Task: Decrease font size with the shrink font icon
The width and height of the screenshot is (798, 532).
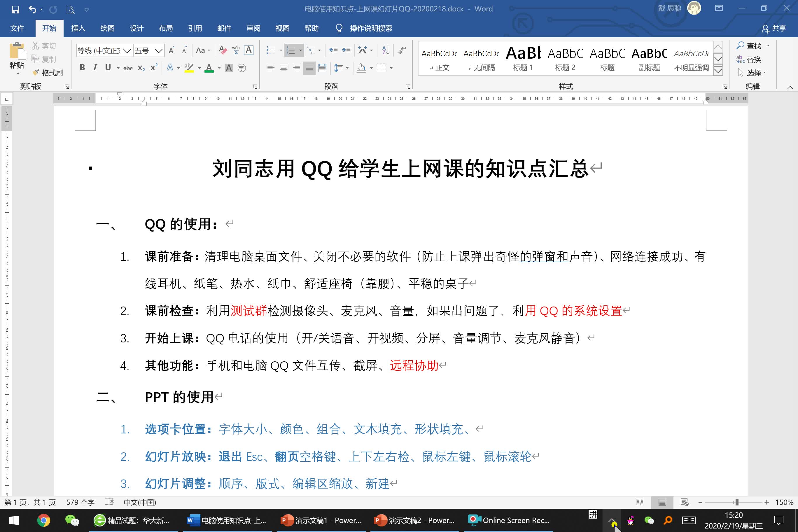Action: click(x=184, y=50)
